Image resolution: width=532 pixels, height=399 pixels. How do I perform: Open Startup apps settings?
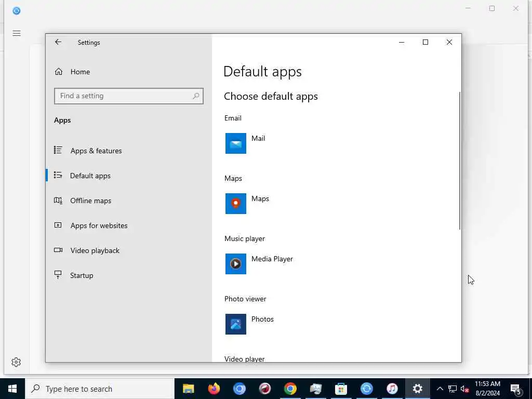[82, 275]
